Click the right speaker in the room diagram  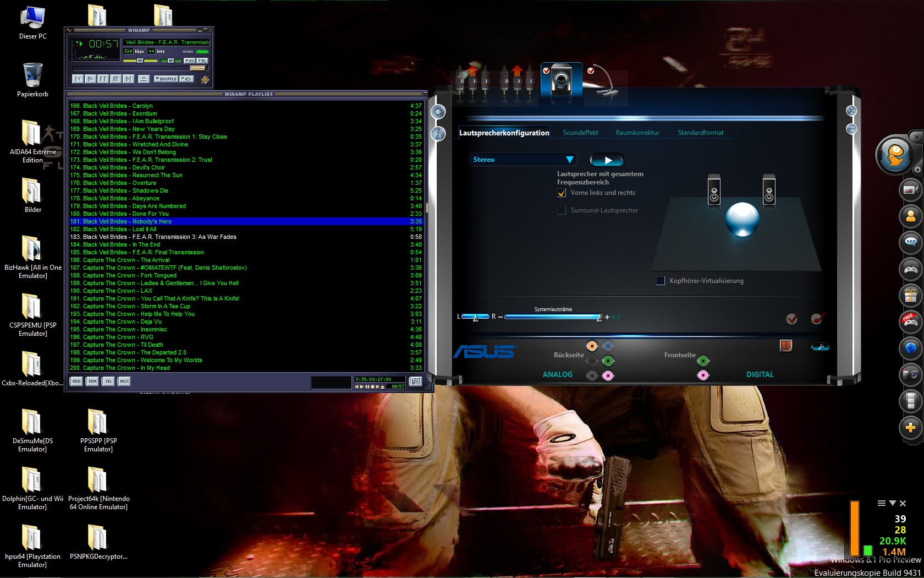click(x=769, y=190)
